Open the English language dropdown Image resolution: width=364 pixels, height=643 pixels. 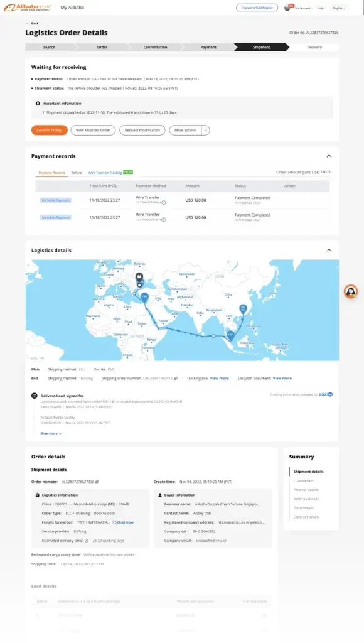point(339,8)
